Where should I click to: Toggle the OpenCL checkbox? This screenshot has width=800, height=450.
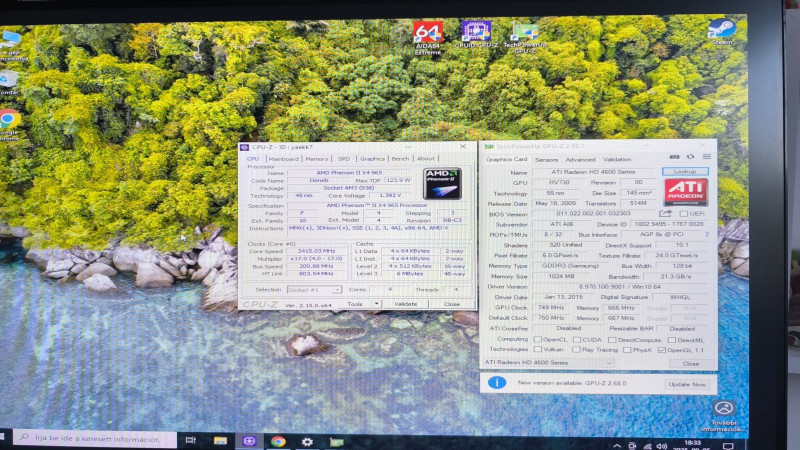click(537, 339)
